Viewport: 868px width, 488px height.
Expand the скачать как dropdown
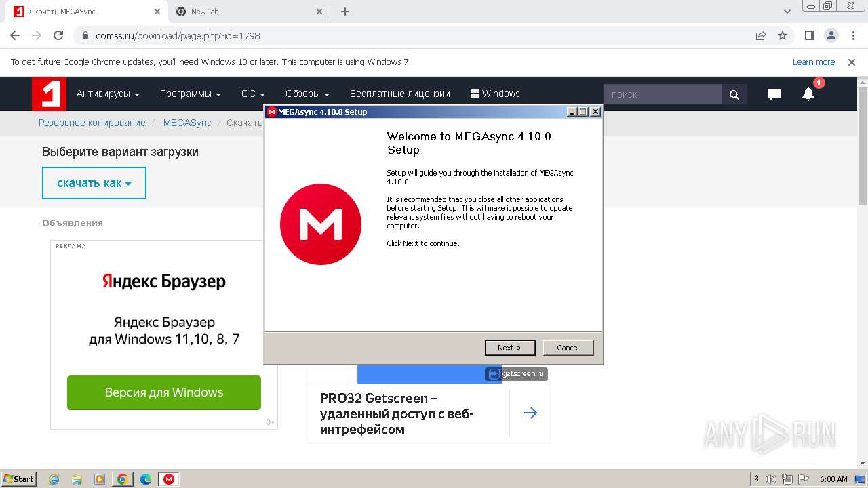94,183
